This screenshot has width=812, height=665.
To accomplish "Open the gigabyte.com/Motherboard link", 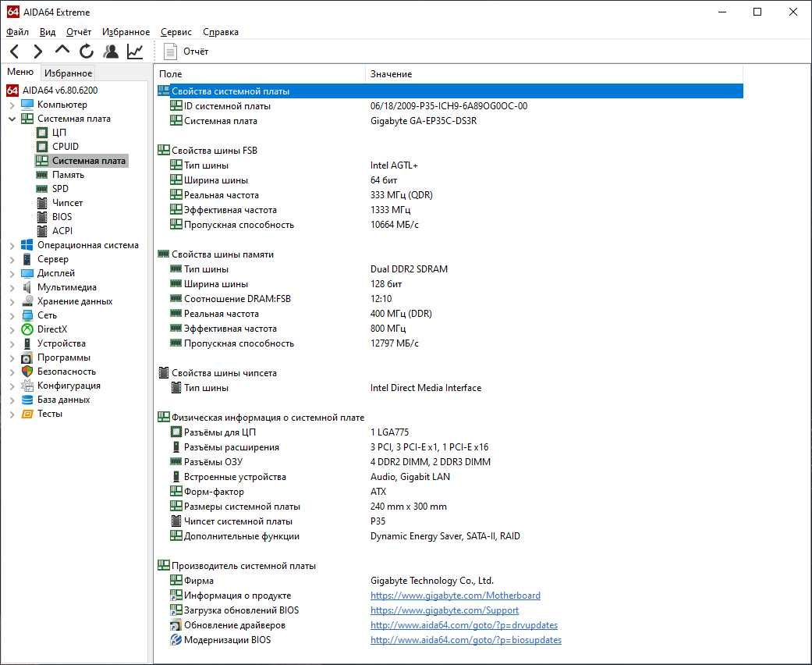I will coord(456,596).
